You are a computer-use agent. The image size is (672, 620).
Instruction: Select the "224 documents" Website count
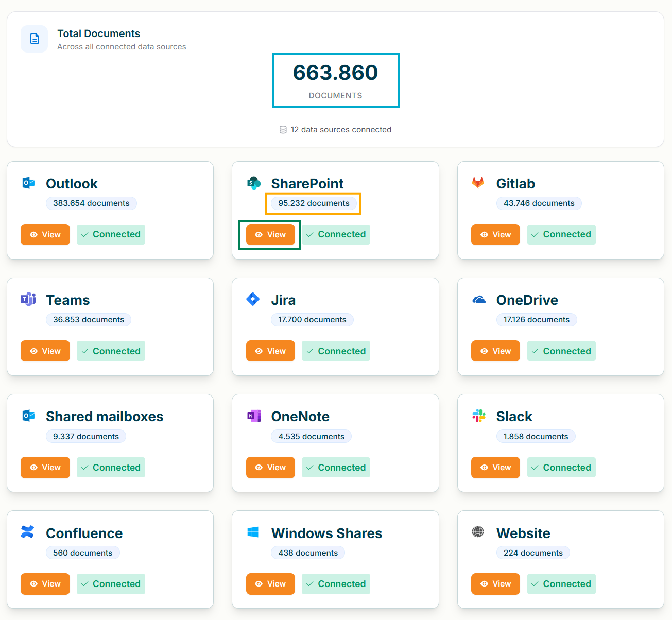[x=533, y=553]
